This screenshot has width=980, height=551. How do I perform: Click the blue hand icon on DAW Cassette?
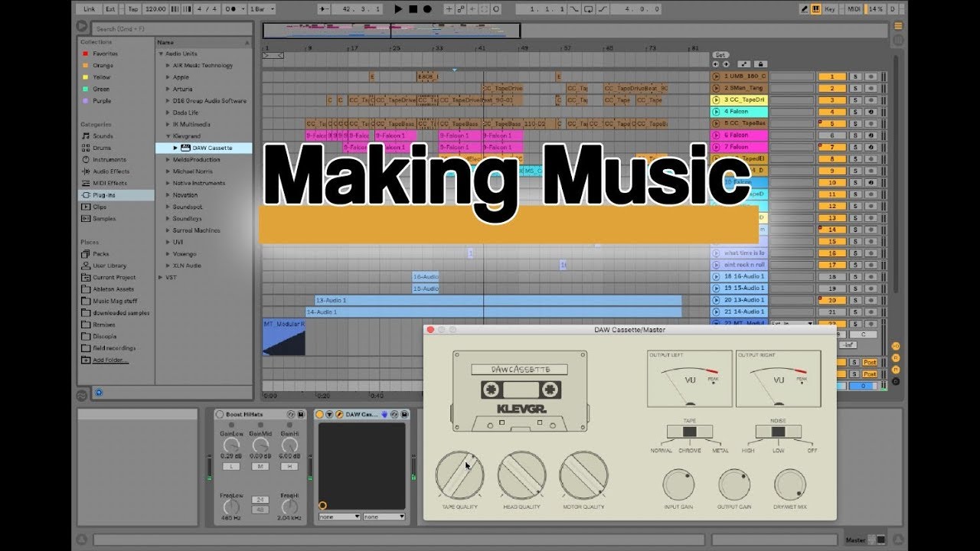[383, 414]
